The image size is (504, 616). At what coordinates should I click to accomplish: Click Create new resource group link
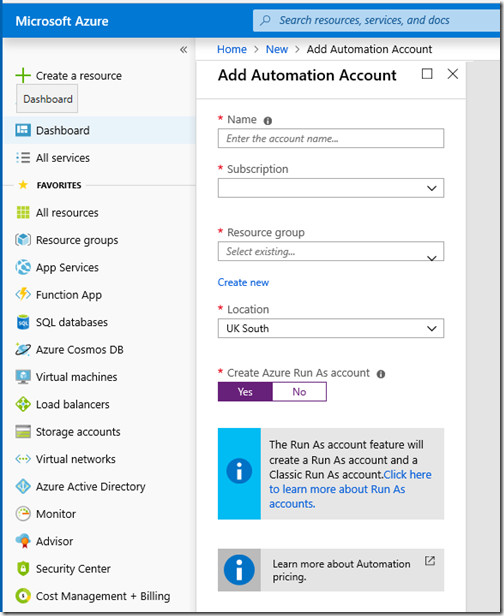pyautogui.click(x=243, y=282)
